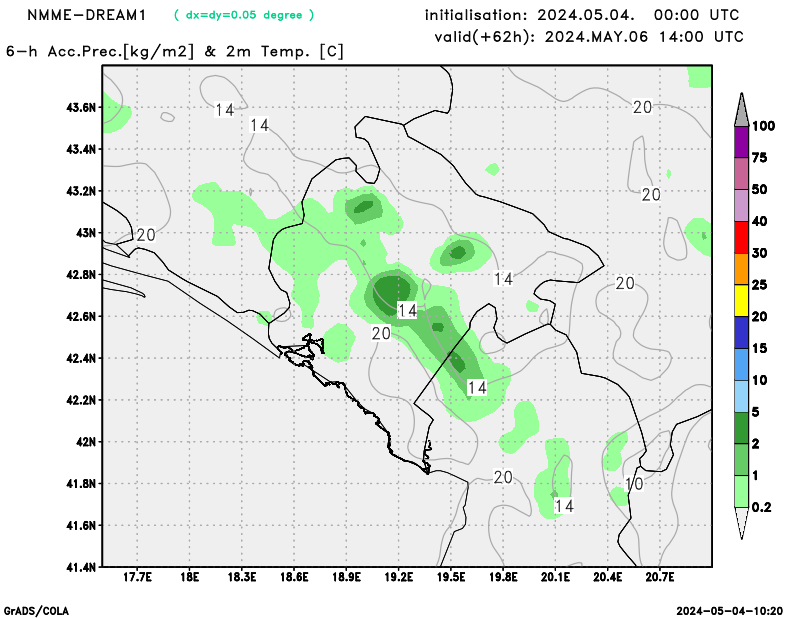
Task: Click the colorbar value label 50
Action: (760, 190)
